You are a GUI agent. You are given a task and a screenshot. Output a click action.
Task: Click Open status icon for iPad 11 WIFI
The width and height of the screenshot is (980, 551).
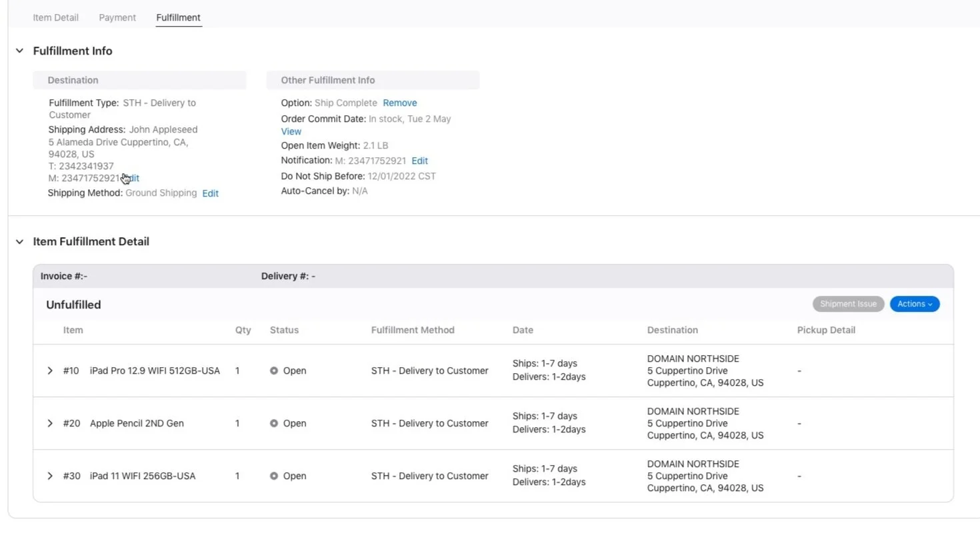click(x=274, y=476)
